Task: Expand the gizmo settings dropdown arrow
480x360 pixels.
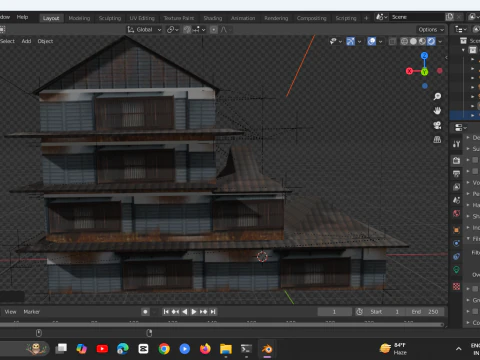Action: tap(359, 42)
